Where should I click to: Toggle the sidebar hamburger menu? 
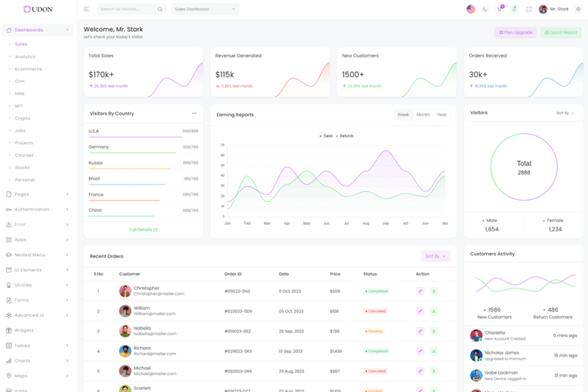click(x=86, y=10)
